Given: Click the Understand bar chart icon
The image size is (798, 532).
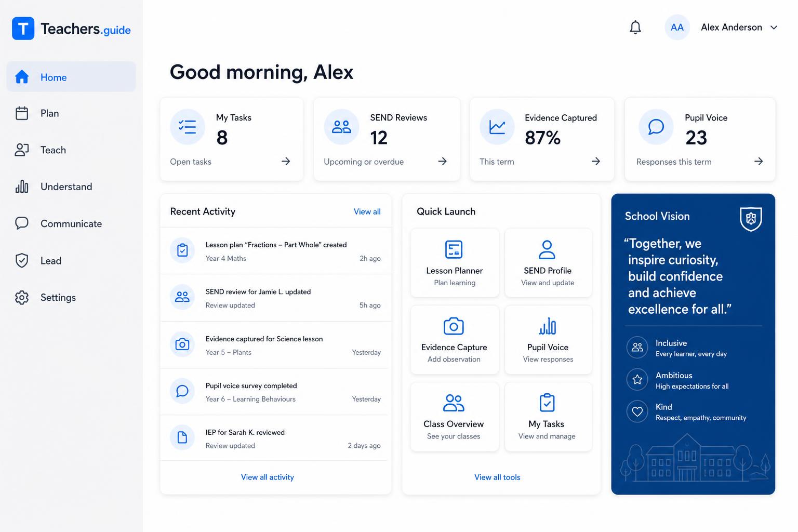Looking at the screenshot, I should click(x=22, y=187).
